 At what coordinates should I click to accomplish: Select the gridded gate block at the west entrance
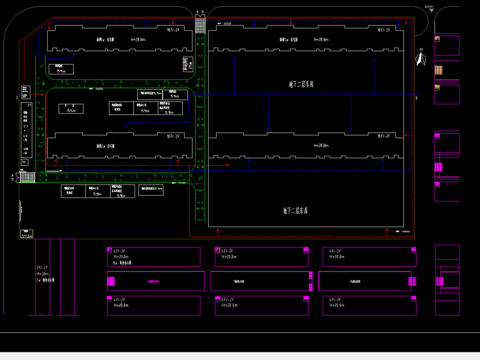tap(27, 177)
